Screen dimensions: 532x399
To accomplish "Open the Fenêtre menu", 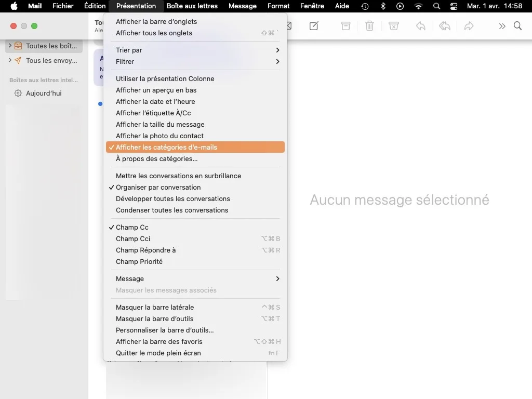I will (x=312, y=6).
